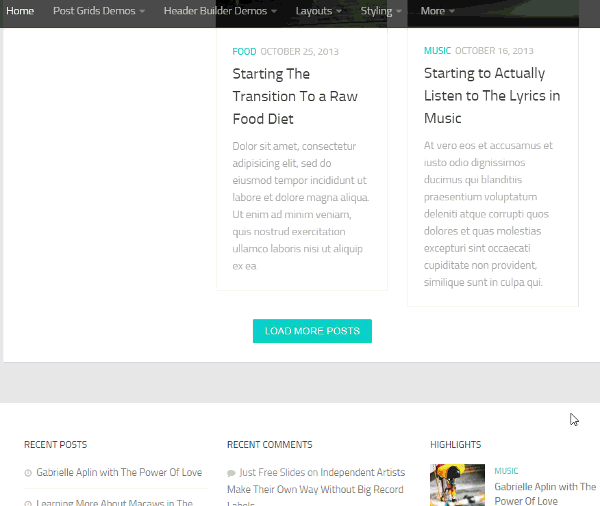The image size is (600, 506).
Task: Expand Layouts dropdown arrow
Action: tap(339, 11)
